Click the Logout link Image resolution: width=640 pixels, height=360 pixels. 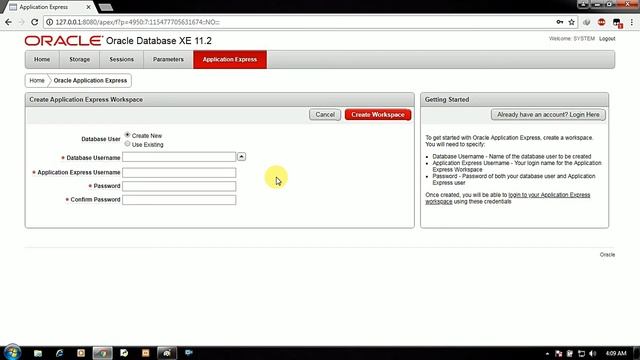point(607,38)
